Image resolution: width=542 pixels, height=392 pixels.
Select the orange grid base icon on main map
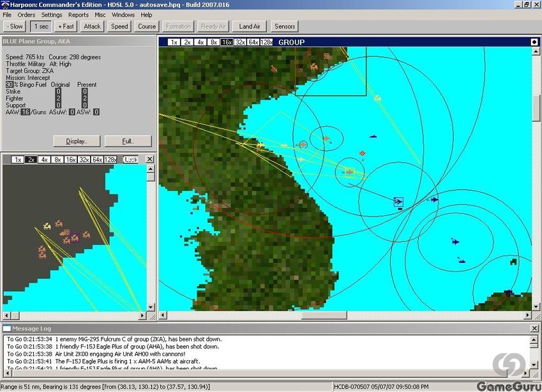[327, 56]
